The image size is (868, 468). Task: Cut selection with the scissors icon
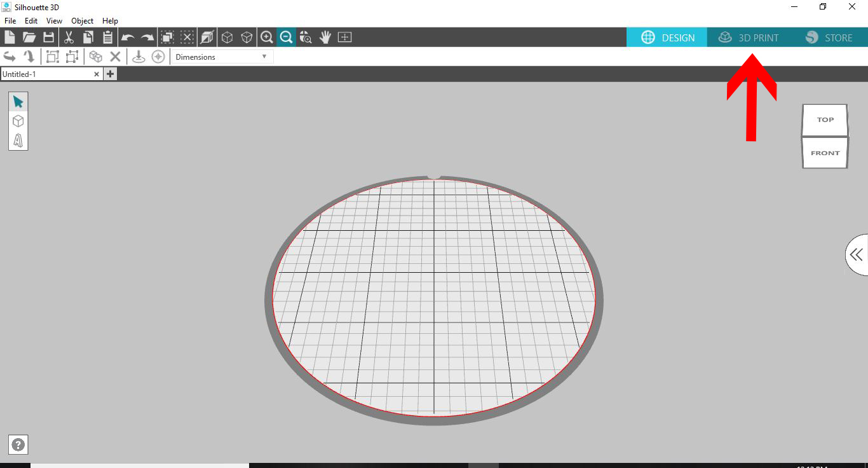(x=69, y=37)
